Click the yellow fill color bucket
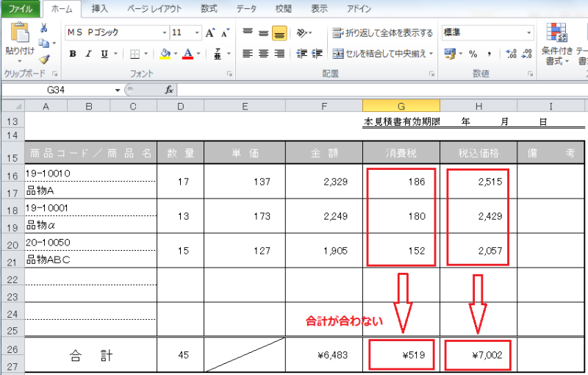588x375 pixels. [164, 54]
